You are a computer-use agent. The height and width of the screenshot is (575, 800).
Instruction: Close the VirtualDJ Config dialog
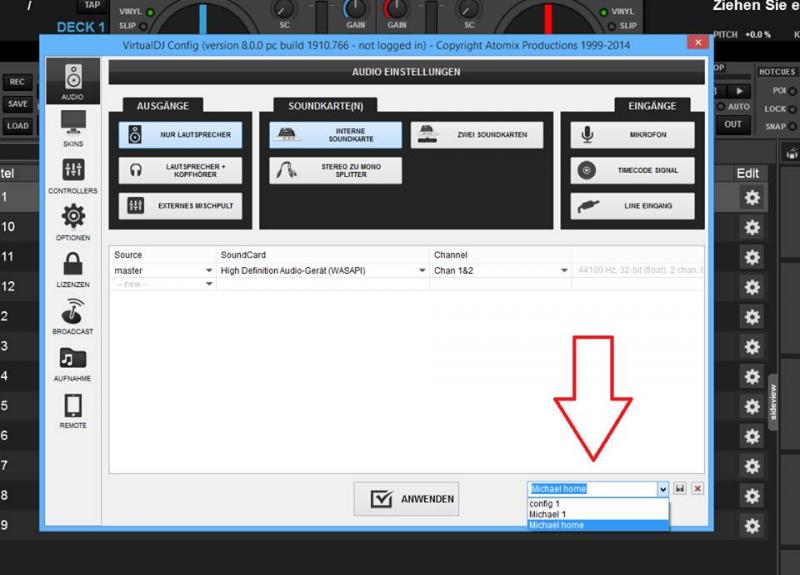coord(698,42)
